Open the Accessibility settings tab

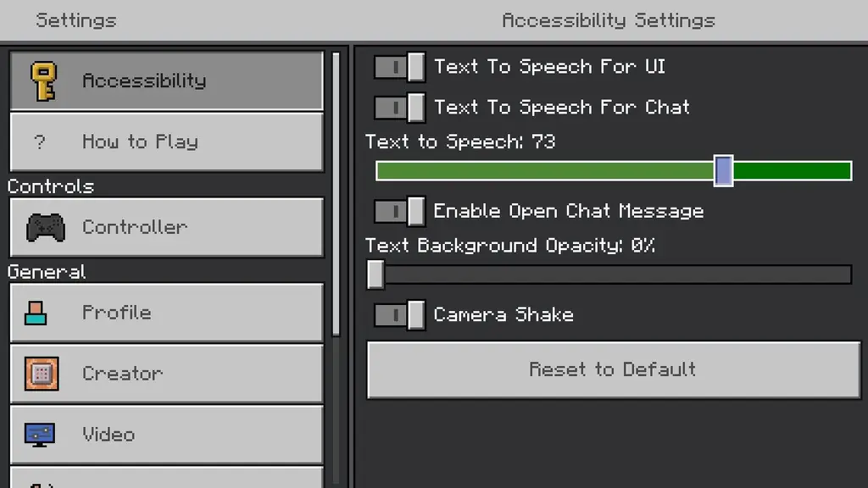[167, 80]
